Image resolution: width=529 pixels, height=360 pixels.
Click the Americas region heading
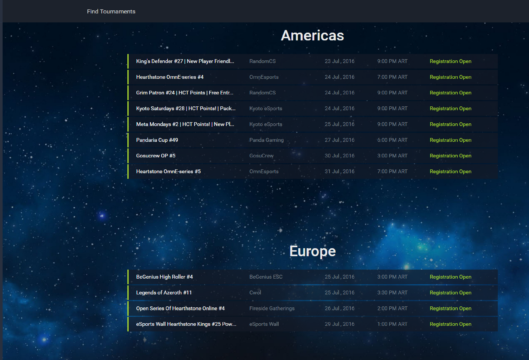312,35
